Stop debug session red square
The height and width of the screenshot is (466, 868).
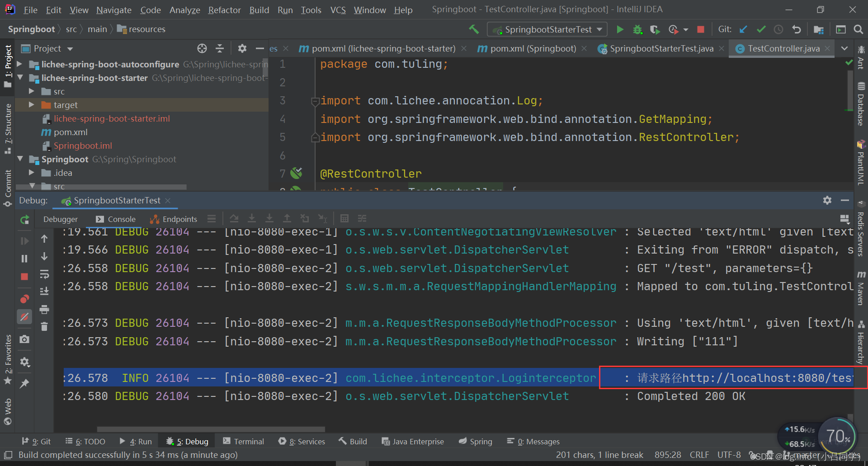coord(24,276)
